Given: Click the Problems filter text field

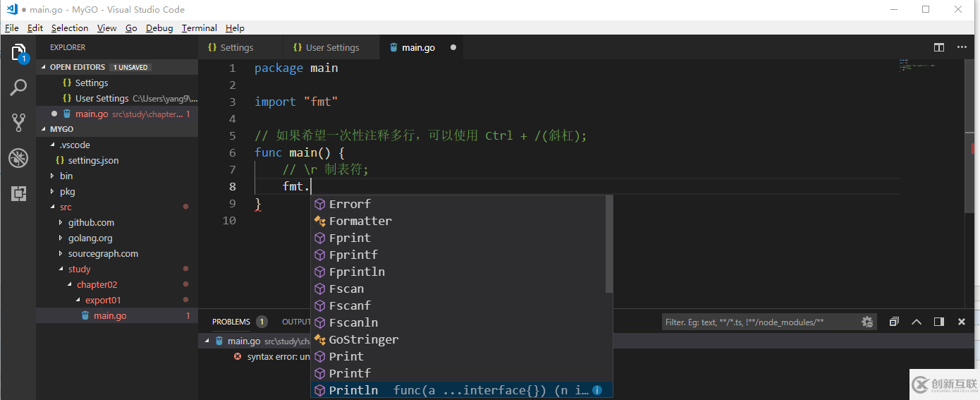Looking at the screenshot, I should tap(761, 322).
